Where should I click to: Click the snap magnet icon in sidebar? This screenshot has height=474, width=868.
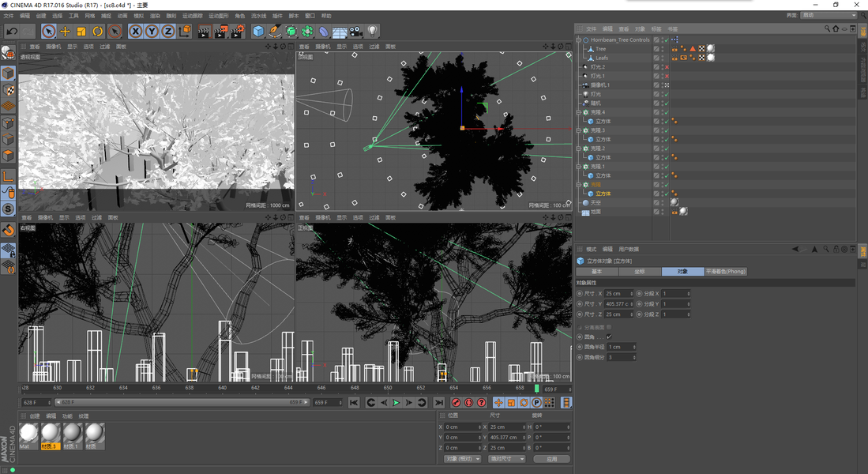tap(8, 231)
